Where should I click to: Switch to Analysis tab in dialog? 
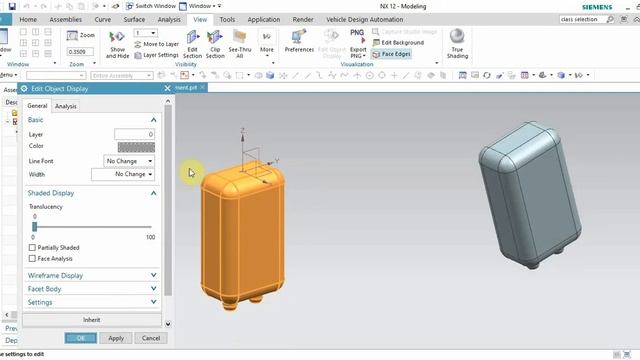click(x=65, y=106)
